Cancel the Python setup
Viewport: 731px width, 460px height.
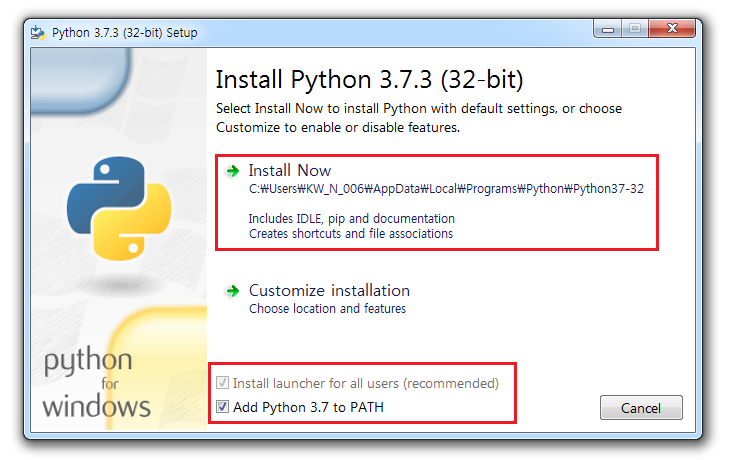coord(641,408)
